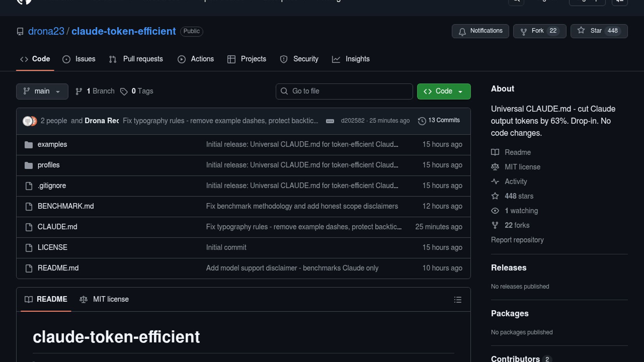Expand commit message ellipsis button
Image resolution: width=644 pixels, height=362 pixels.
pos(330,121)
